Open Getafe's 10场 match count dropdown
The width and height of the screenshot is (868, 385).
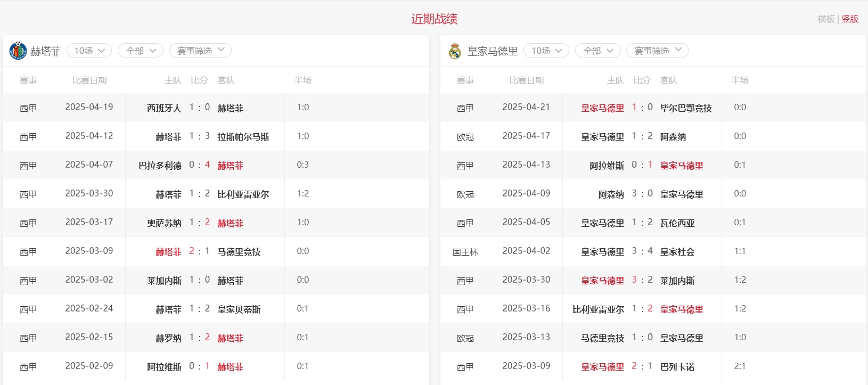click(x=89, y=51)
